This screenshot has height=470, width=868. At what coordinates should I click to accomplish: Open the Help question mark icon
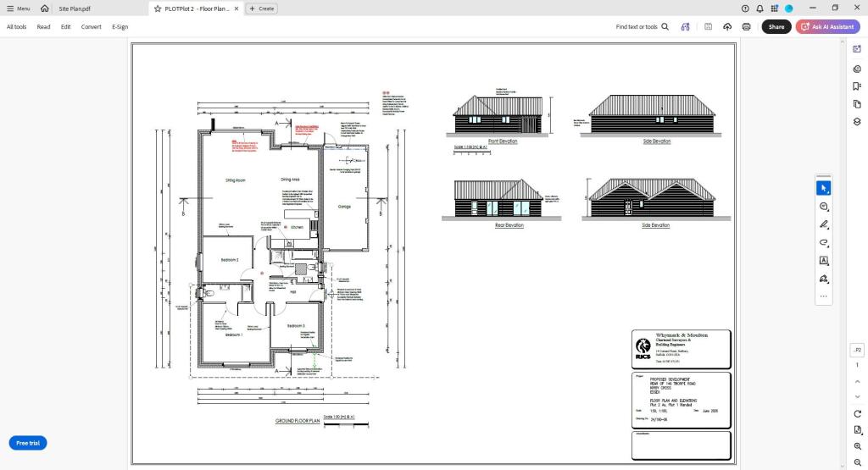pos(745,8)
